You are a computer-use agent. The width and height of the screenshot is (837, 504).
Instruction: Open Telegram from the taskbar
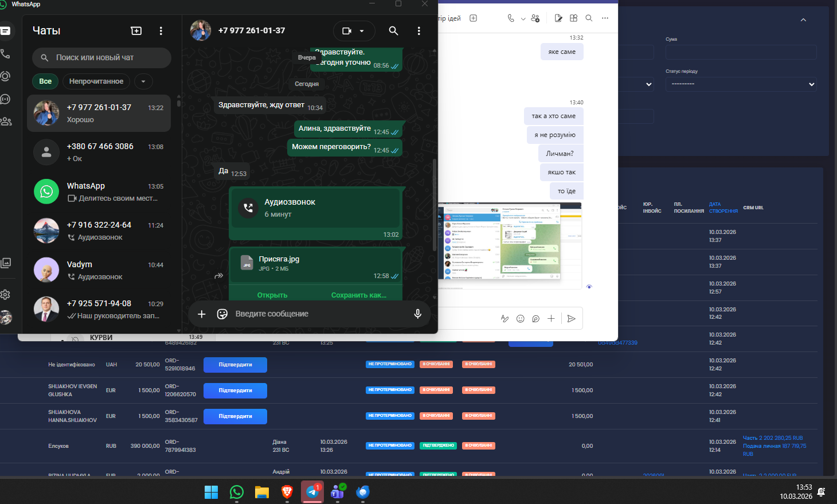[312, 492]
